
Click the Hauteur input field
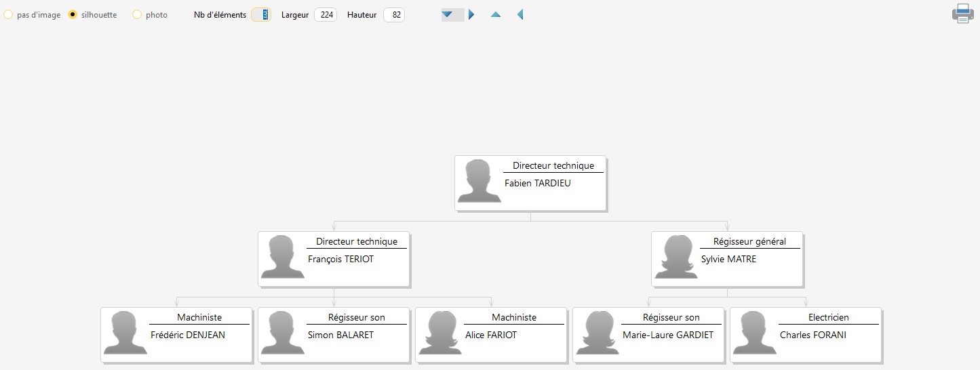(x=394, y=14)
